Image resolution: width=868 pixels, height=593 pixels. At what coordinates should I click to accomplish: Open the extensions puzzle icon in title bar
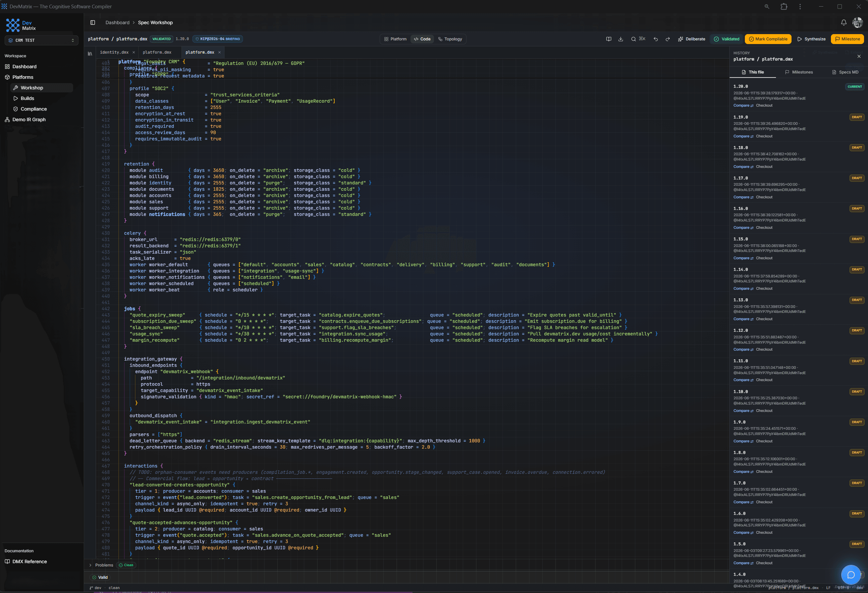[x=784, y=6]
